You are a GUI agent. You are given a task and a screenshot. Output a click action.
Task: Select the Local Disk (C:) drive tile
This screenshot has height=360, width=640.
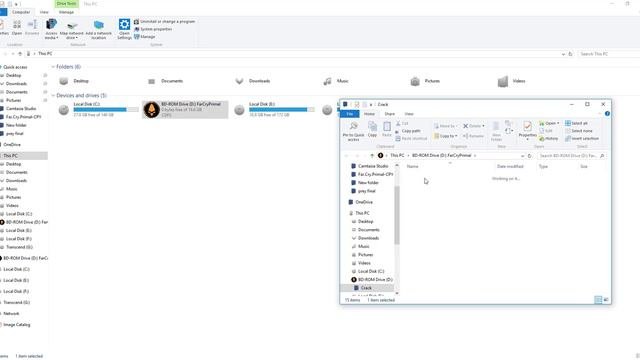[x=98, y=110]
